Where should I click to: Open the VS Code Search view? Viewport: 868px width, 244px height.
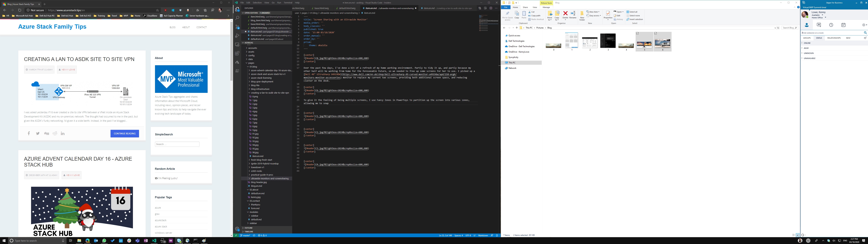(237, 18)
